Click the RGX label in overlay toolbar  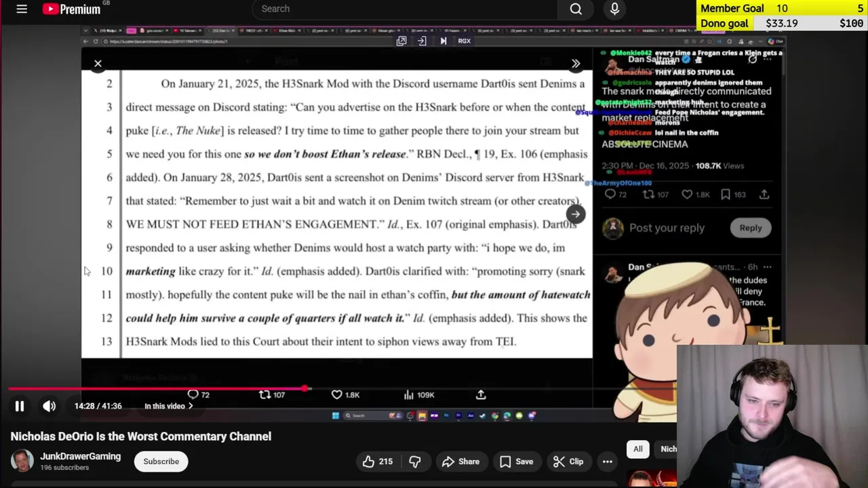tap(465, 41)
